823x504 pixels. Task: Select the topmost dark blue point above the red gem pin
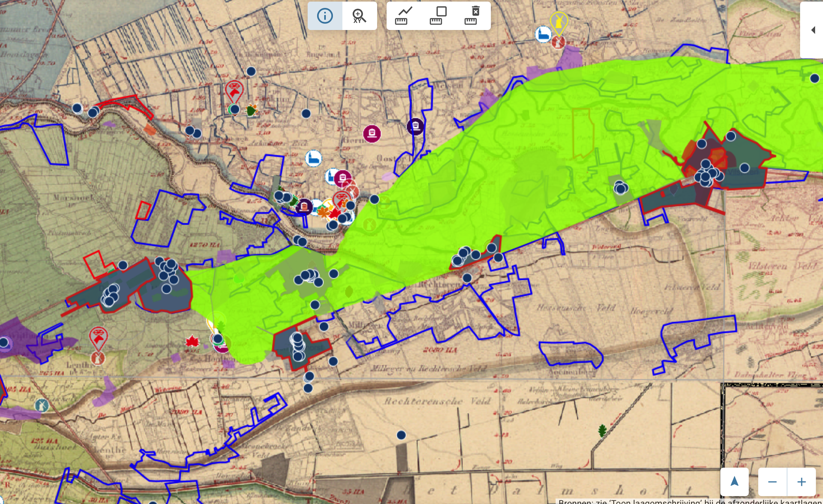tap(251, 71)
